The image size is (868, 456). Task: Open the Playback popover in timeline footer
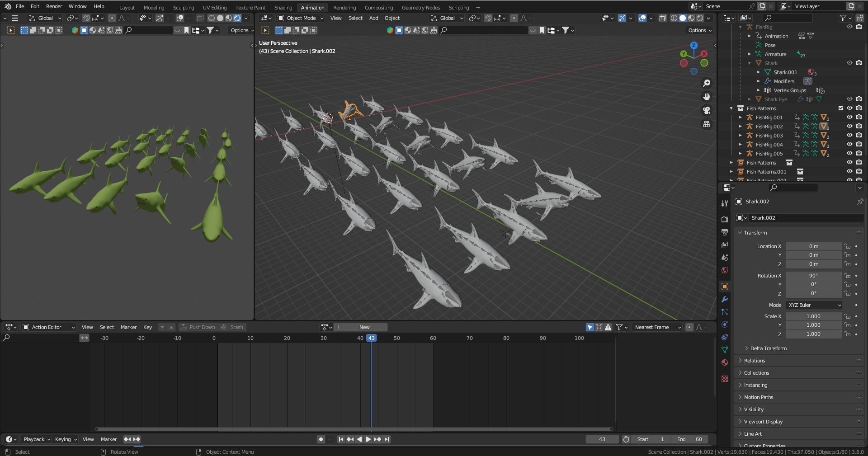click(x=37, y=439)
